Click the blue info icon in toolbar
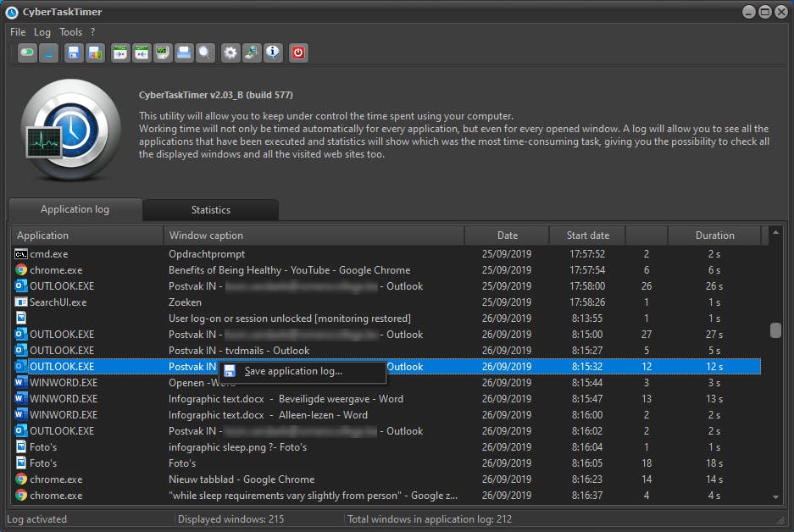 [x=273, y=53]
